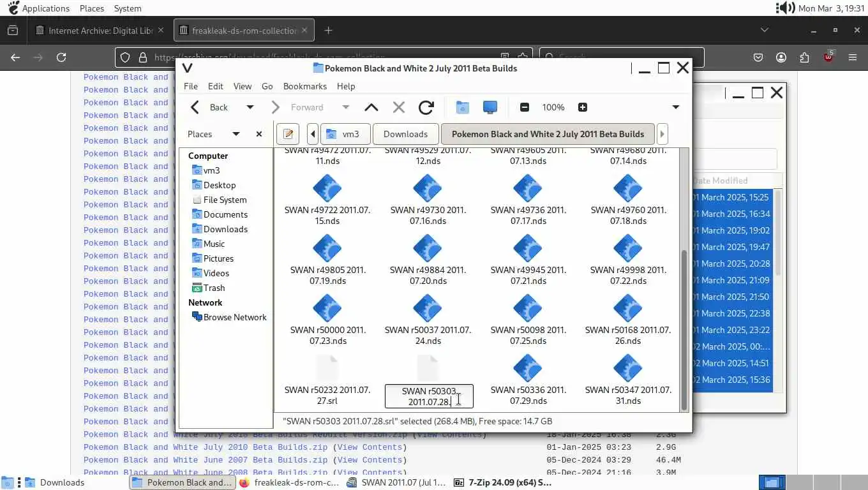Open Pictures in the Places sidebar
The height and width of the screenshot is (490, 868).
click(213, 258)
